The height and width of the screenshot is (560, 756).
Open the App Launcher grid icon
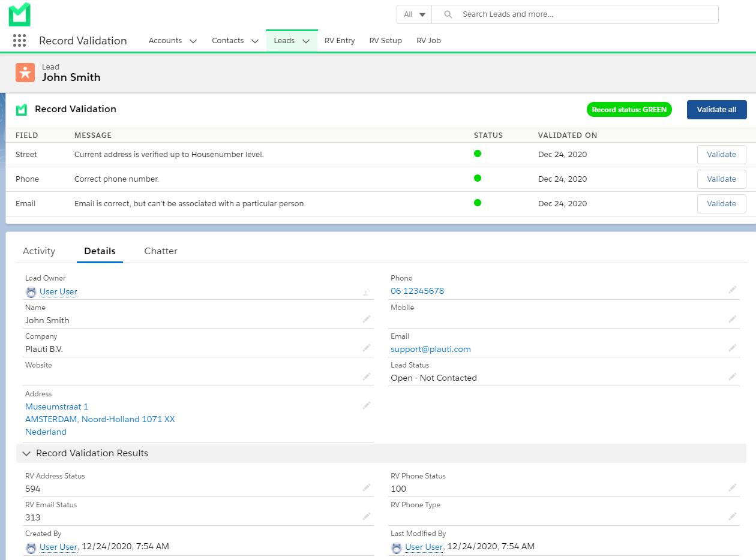[19, 41]
